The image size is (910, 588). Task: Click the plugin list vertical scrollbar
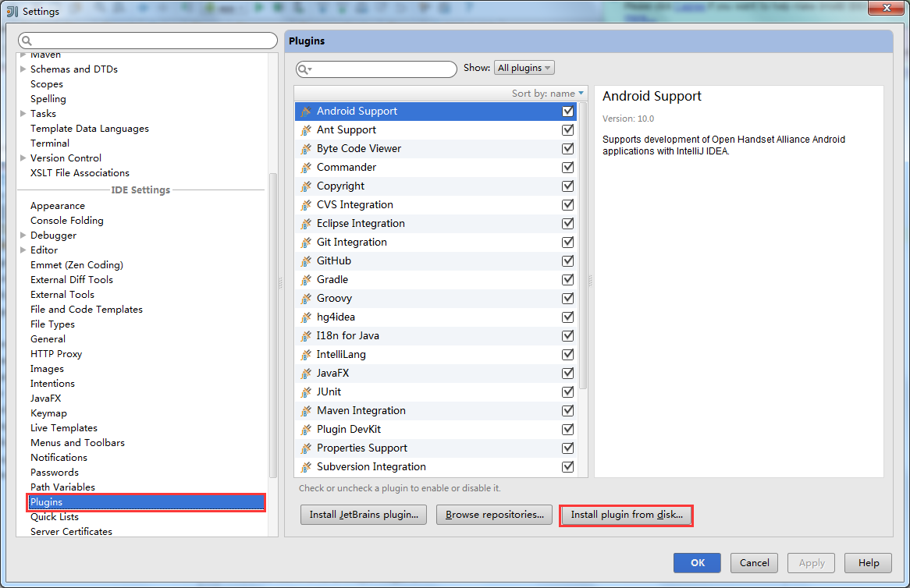583,246
